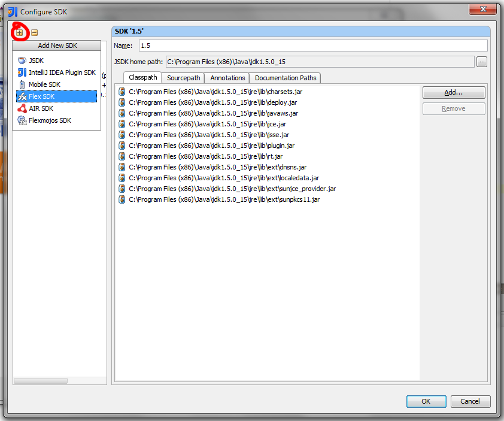This screenshot has height=421, width=504.
Task: Click jar icon beside rt.jar
Action: 122,156
